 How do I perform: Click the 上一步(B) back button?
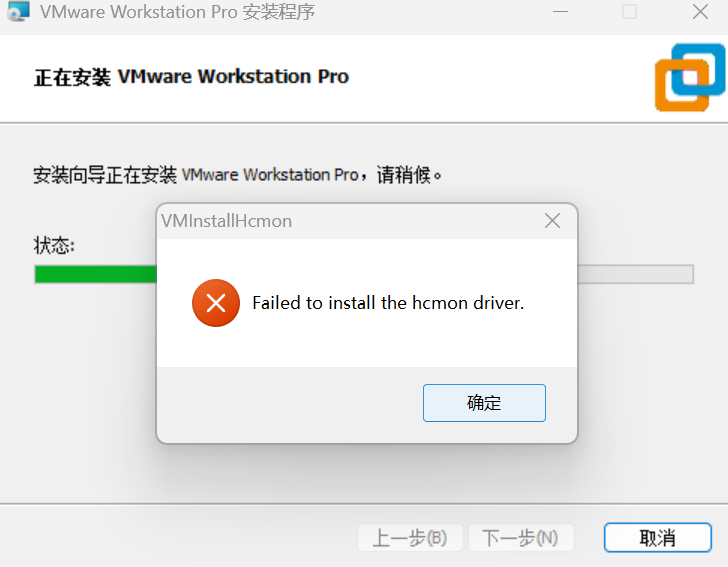pos(410,538)
